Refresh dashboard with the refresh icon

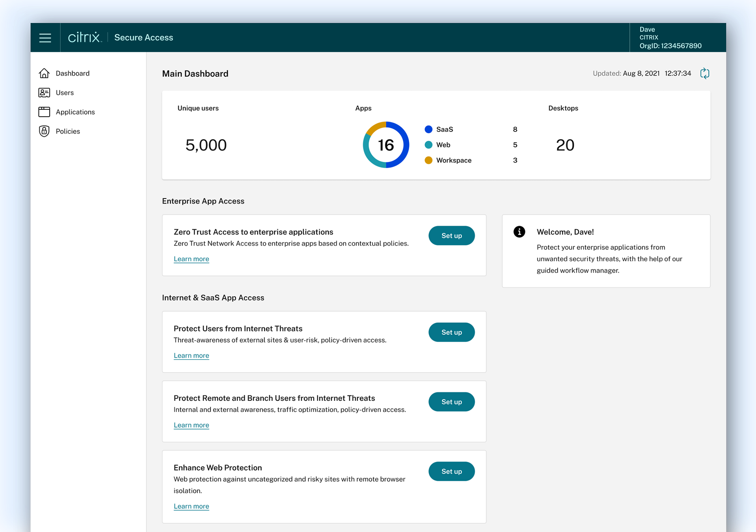704,74
